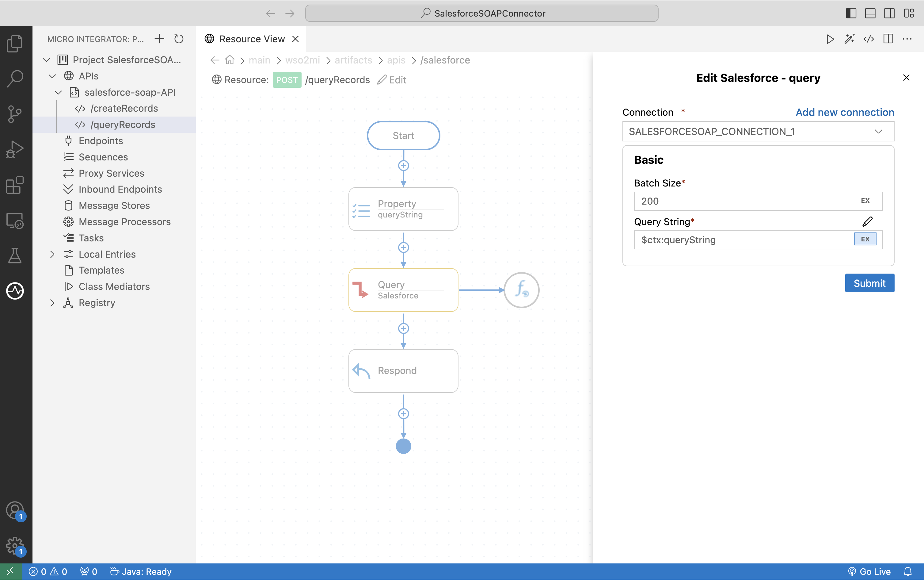Edit the queryRecords resource
This screenshot has width=924, height=580.
coord(392,80)
